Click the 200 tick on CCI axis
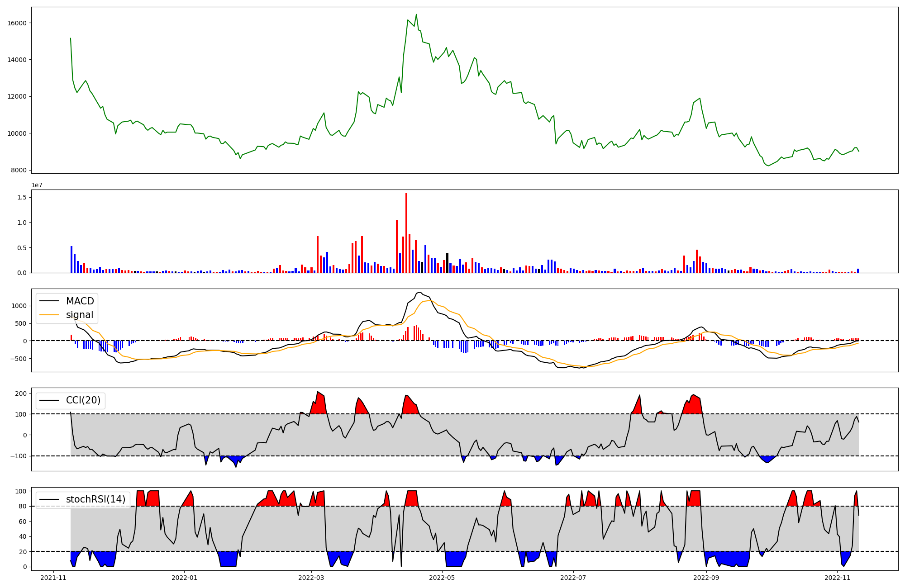This screenshot has width=905, height=588. pyautogui.click(x=20, y=394)
